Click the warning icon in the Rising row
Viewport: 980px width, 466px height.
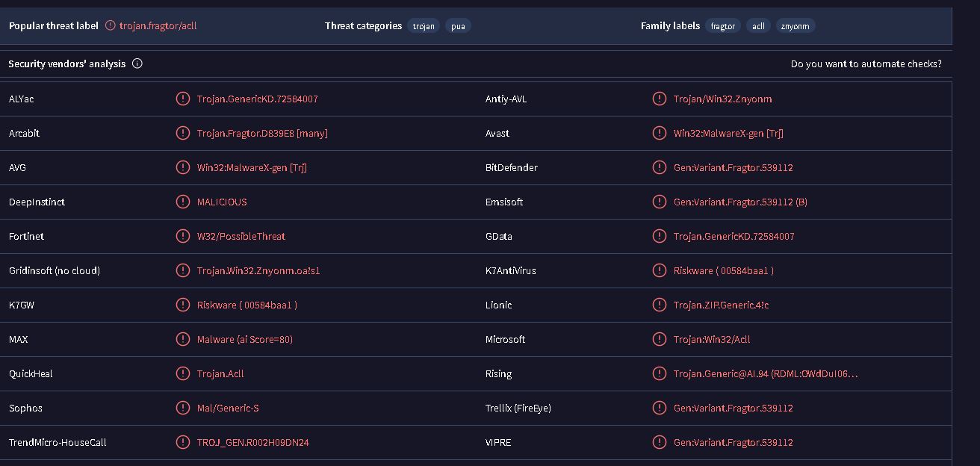660,373
